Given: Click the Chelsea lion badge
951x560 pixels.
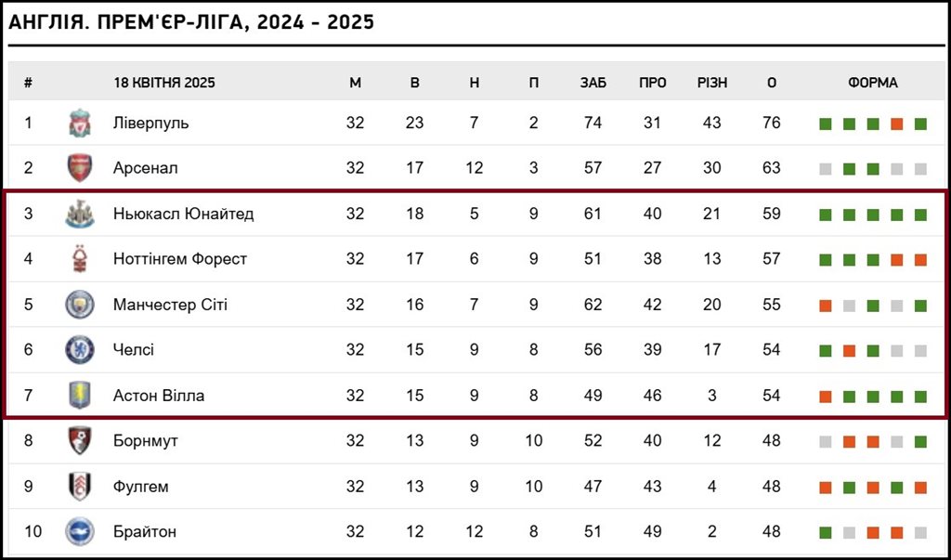Looking at the screenshot, I should [x=80, y=350].
